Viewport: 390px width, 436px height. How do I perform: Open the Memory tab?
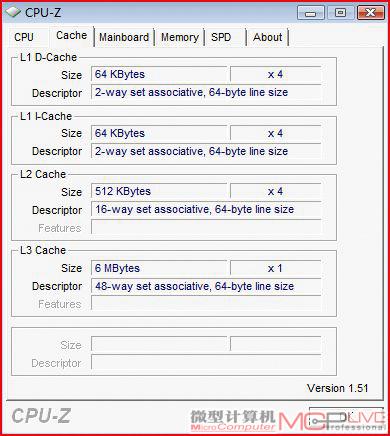tap(180, 37)
